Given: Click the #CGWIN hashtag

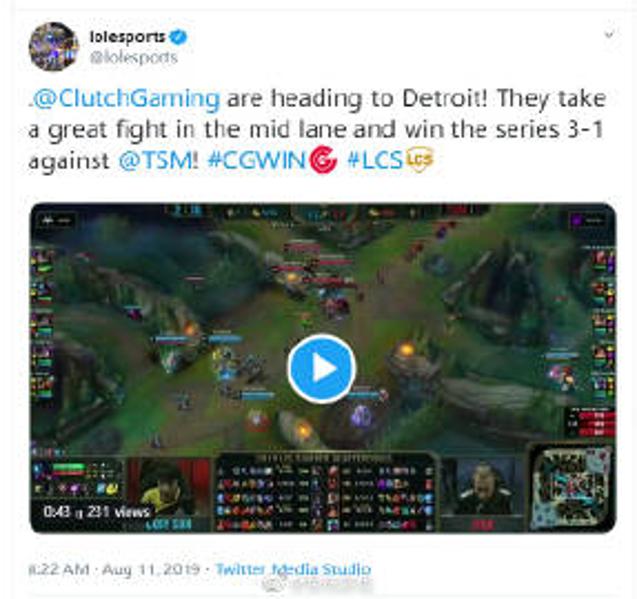Looking at the screenshot, I should [256, 160].
